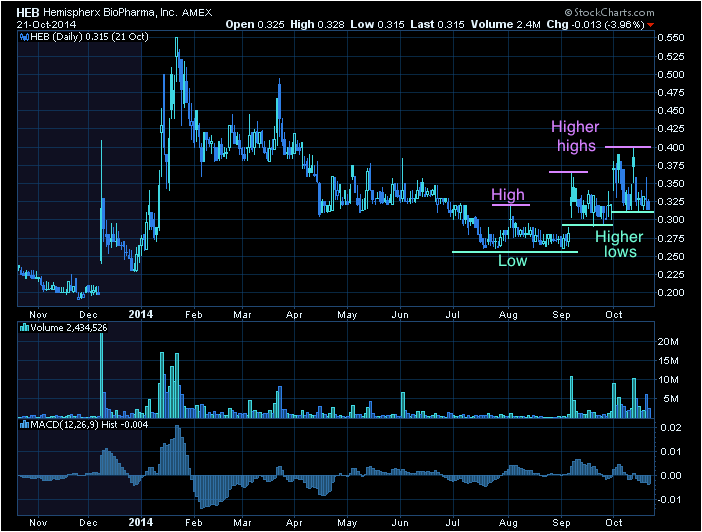702x532 pixels.
Task: Click the 0.300 price axis label
Action: [671, 219]
